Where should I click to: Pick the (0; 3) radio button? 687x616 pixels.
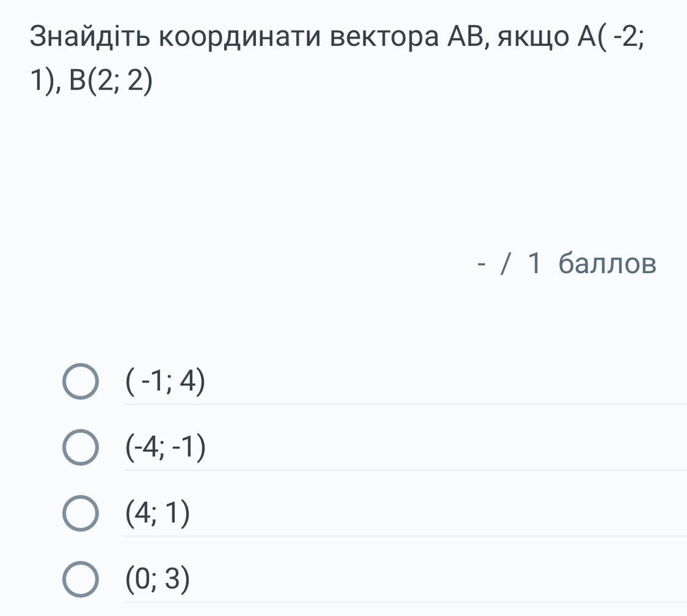[80, 579]
